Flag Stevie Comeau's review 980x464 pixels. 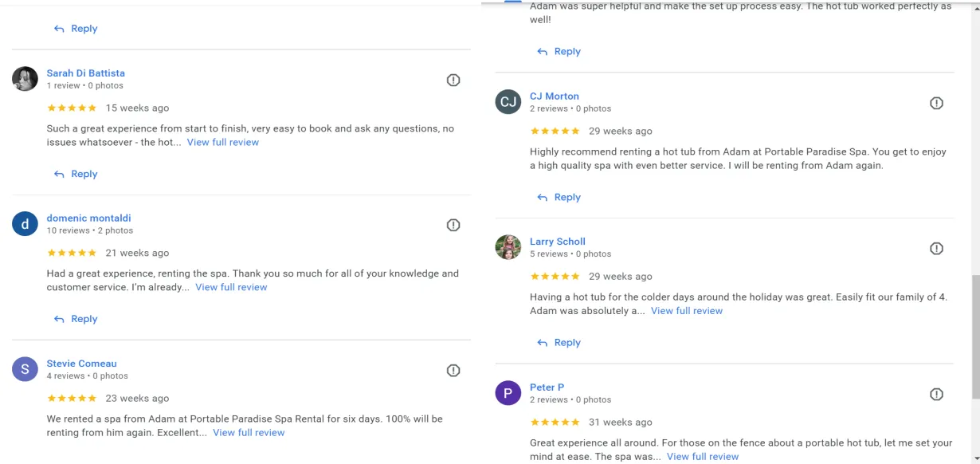pyautogui.click(x=453, y=370)
